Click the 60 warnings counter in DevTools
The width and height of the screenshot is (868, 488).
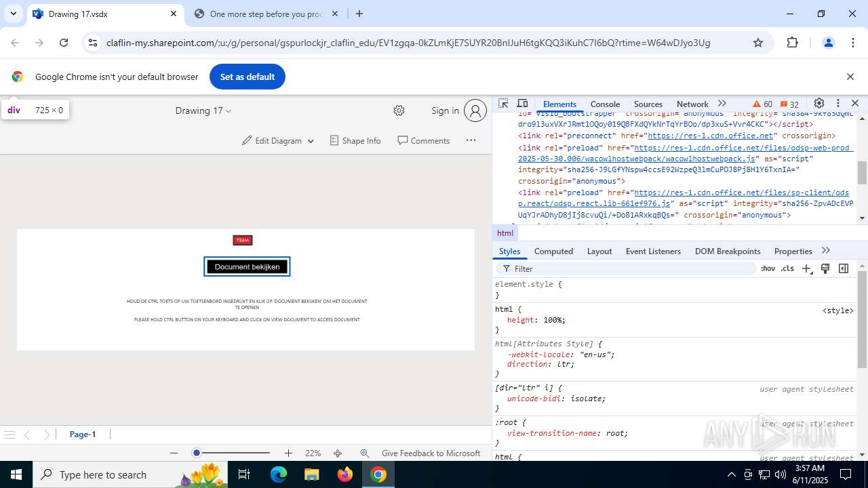[763, 104]
